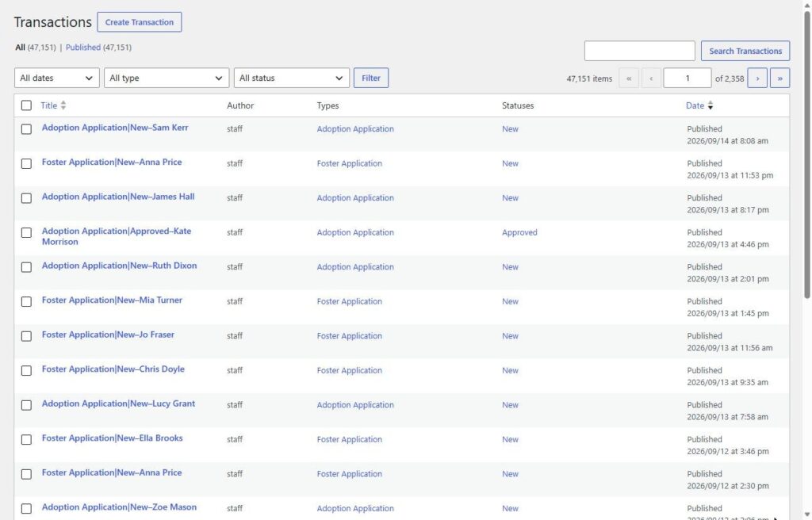
Task: Show Published transactions filter link
Action: point(82,47)
